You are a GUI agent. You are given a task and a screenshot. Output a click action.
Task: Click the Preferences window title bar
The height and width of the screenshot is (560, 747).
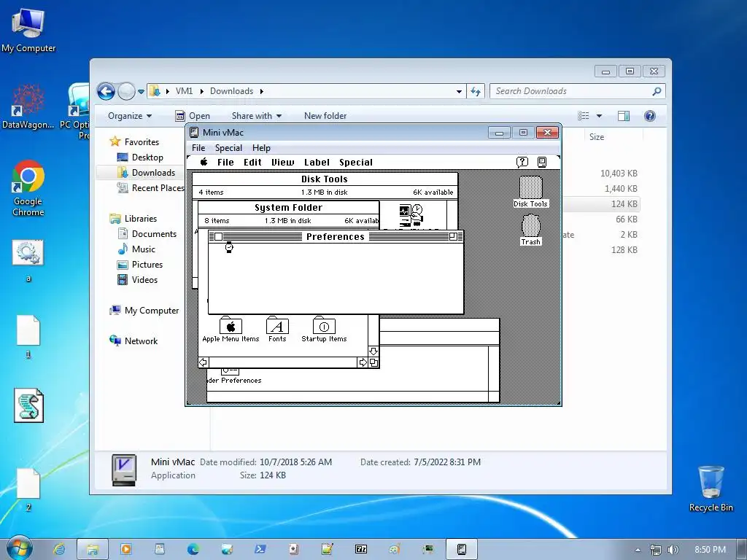[x=336, y=237]
